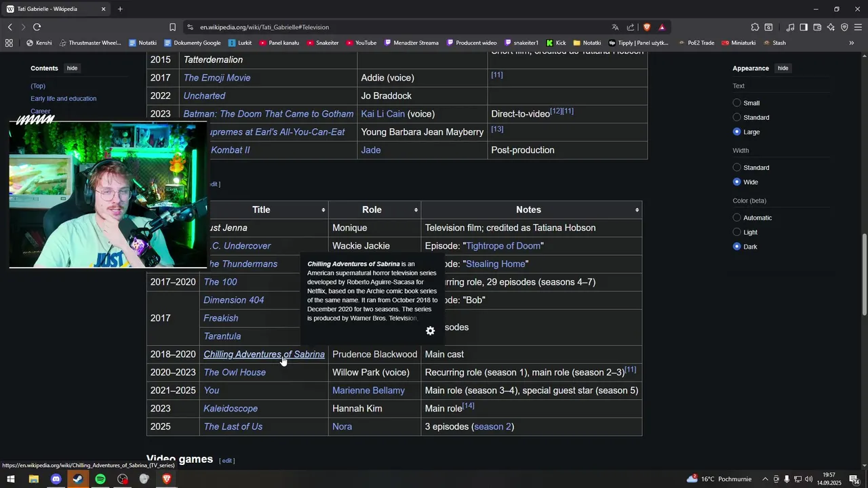Open the media control music-note icon

790,27
